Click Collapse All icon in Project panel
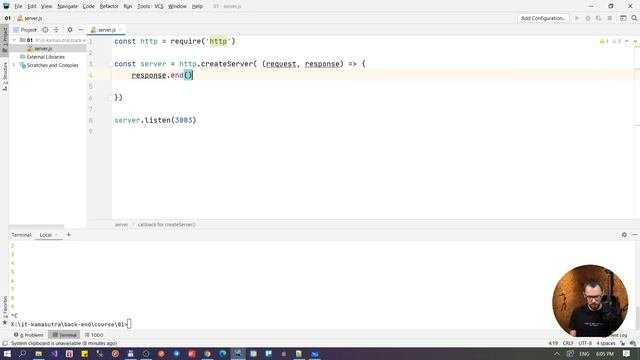The height and width of the screenshot is (360, 640). tap(56, 30)
